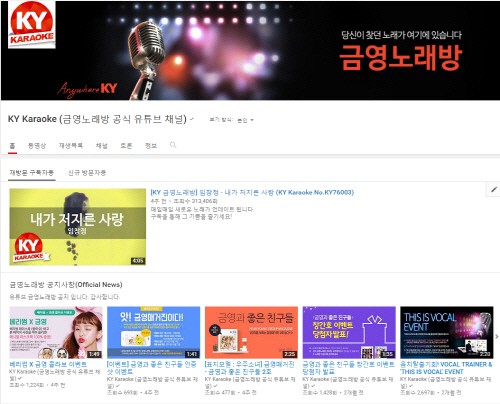Open the 재생목록 tab
Screen dimensions: 500x404
(x=71, y=146)
